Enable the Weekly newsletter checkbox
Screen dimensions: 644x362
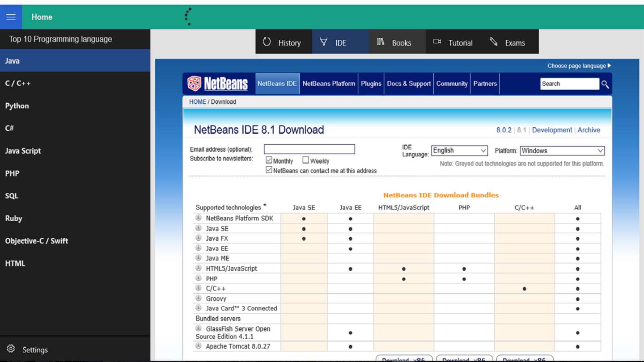click(x=306, y=160)
